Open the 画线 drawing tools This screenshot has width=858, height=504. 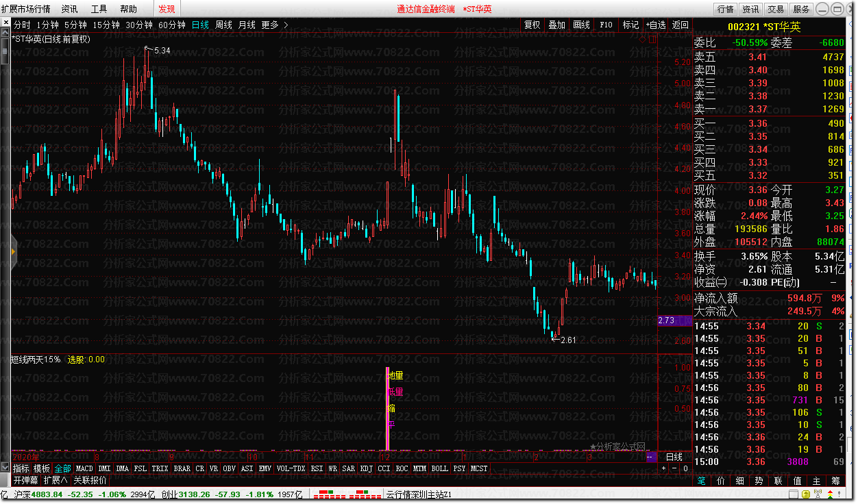pos(581,25)
